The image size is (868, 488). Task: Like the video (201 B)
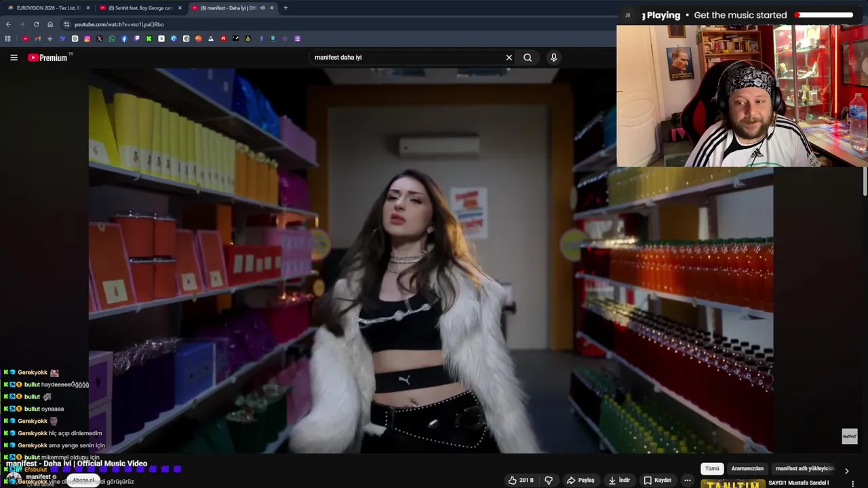521,480
